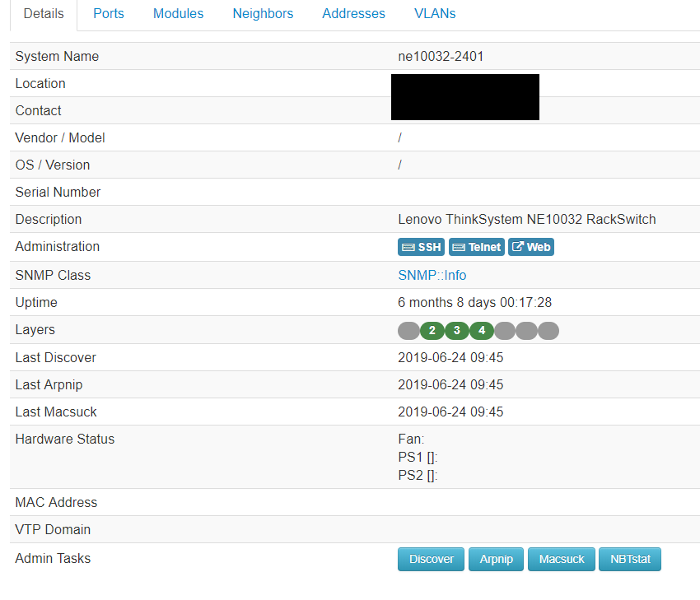Run the Arpnip admin task
The image size is (700, 600).
[x=496, y=559]
